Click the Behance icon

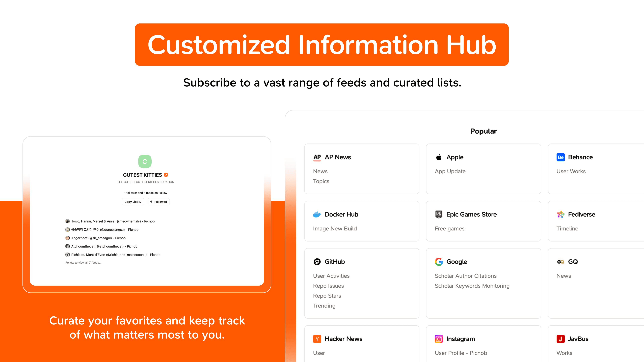[x=560, y=157]
